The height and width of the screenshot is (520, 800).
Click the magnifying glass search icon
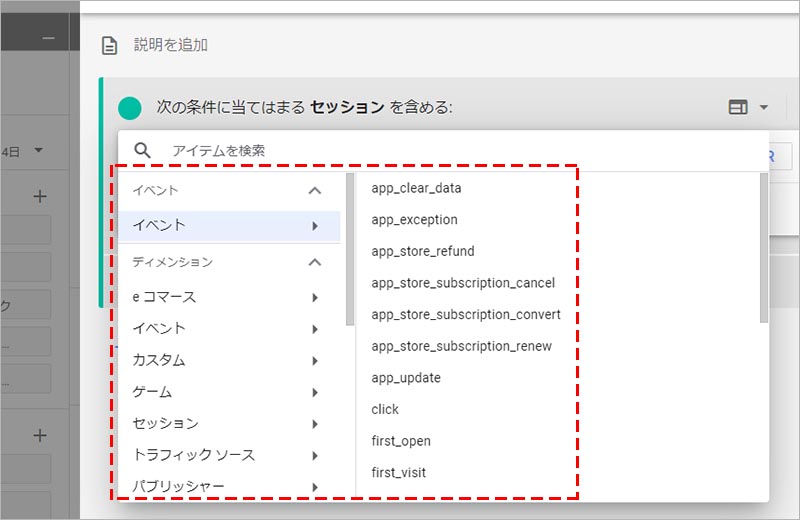pyautogui.click(x=143, y=150)
